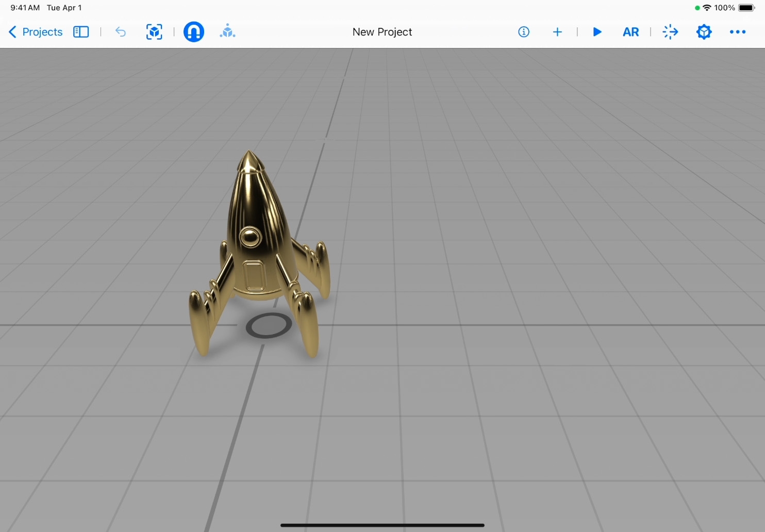Viewport: 765px width, 532px height.
Task: Open the info circle button
Action: pos(524,32)
